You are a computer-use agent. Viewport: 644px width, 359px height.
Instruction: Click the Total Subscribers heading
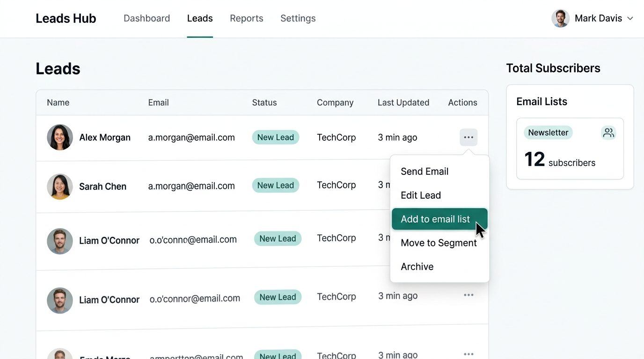pyautogui.click(x=553, y=68)
